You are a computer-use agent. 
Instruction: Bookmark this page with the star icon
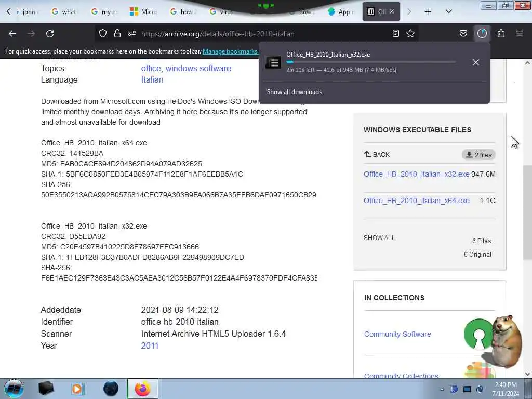[x=410, y=34]
